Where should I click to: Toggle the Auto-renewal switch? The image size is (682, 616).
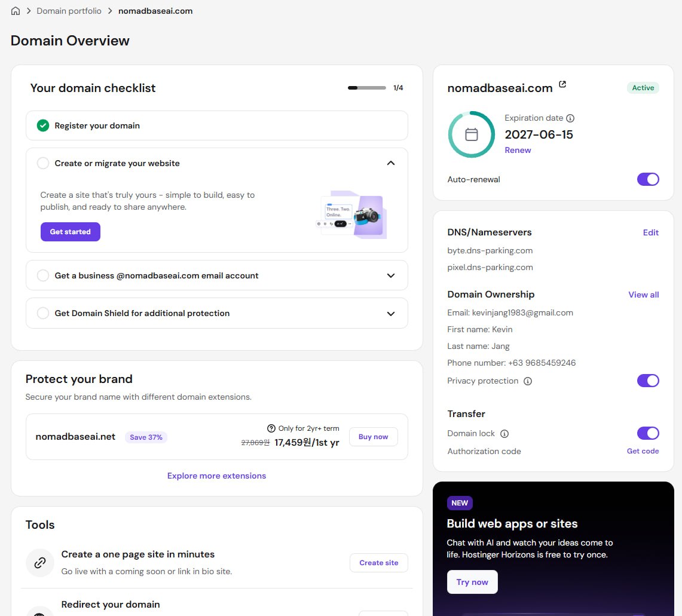pyautogui.click(x=648, y=179)
